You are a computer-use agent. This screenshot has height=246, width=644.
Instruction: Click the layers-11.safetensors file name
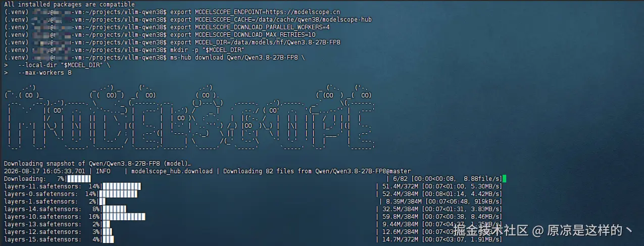(x=42, y=186)
